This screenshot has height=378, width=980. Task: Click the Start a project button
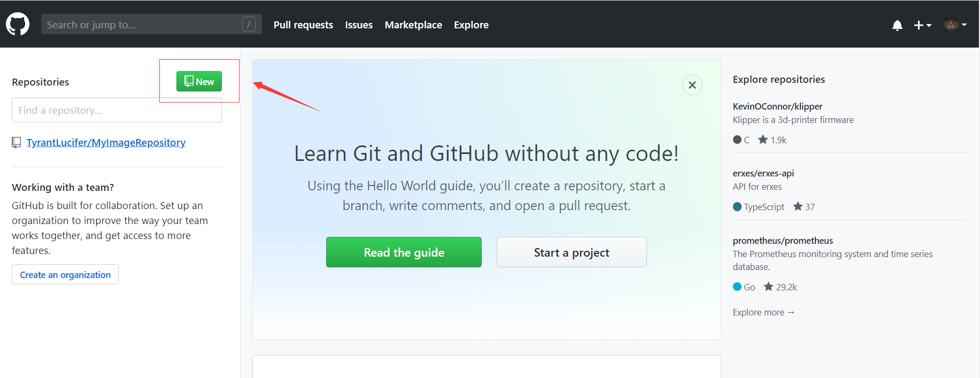coord(572,252)
